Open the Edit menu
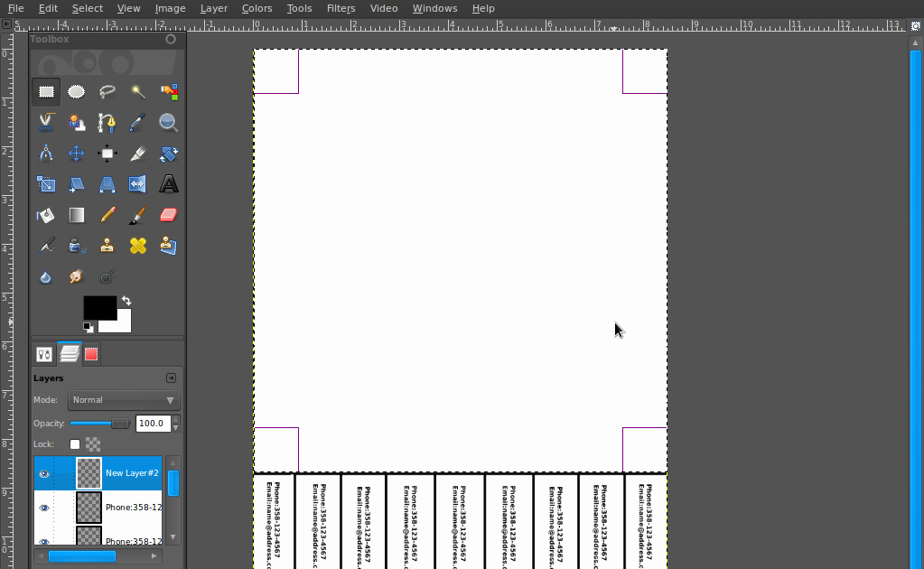Screen dimensions: 924x569 (48, 8)
